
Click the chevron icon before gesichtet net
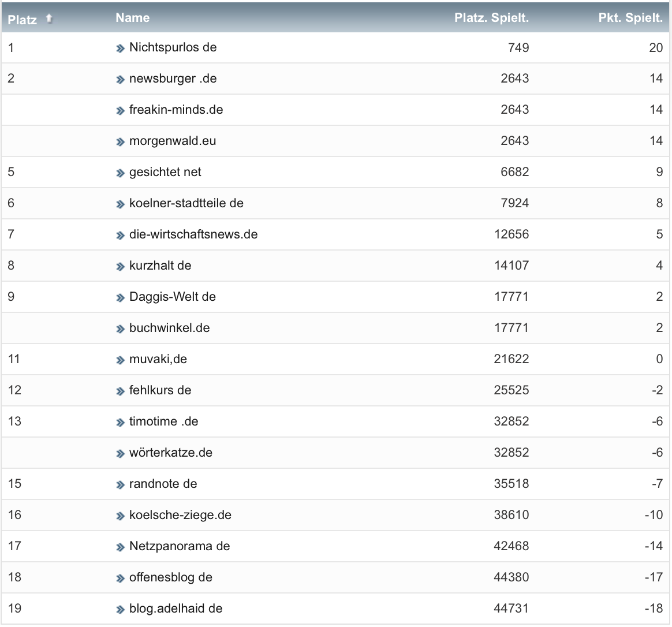(x=120, y=173)
